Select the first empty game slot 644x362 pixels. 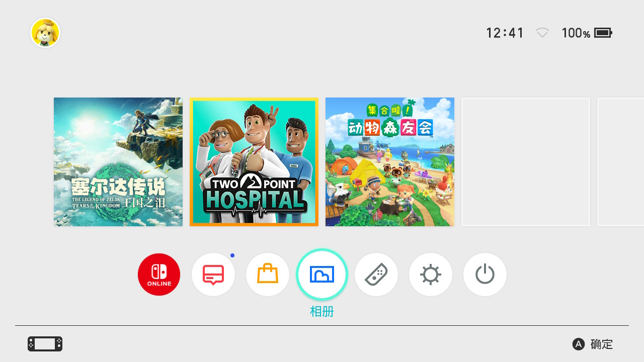tap(526, 162)
